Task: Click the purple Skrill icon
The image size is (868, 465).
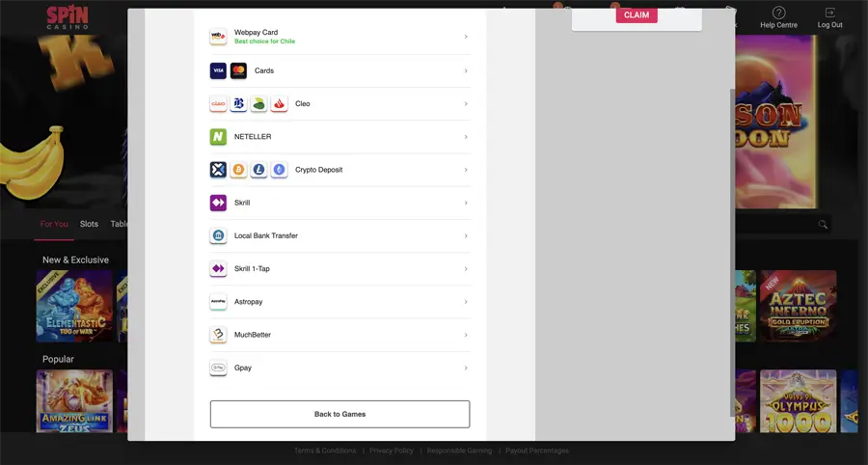Action: (x=218, y=203)
